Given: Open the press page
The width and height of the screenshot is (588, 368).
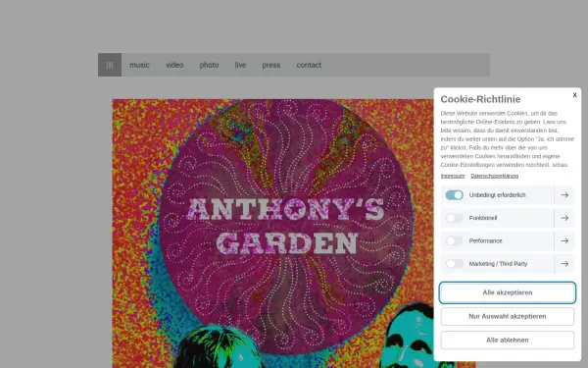Looking at the screenshot, I should coord(271,65).
